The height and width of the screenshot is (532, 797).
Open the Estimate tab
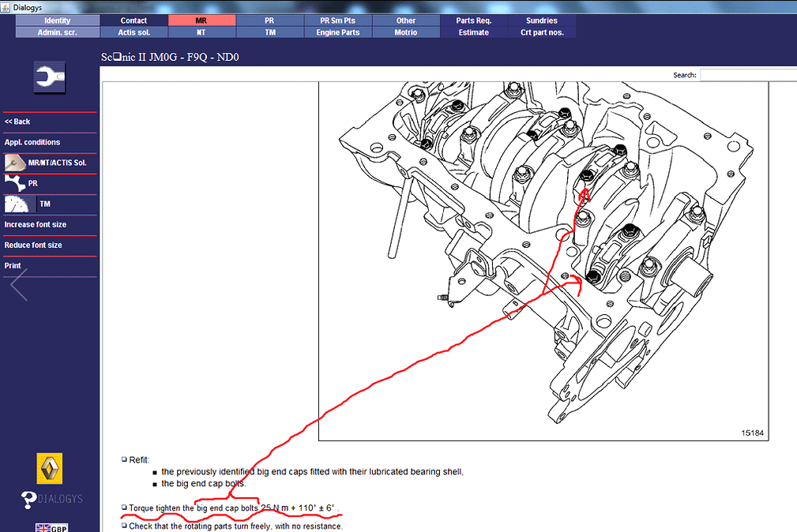click(474, 32)
